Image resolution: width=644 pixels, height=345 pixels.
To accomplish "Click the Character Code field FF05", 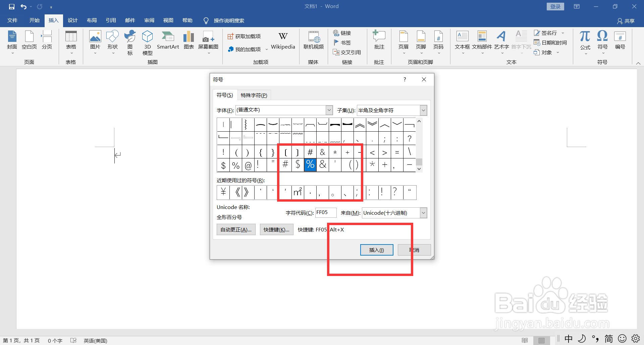I will coord(326,212).
